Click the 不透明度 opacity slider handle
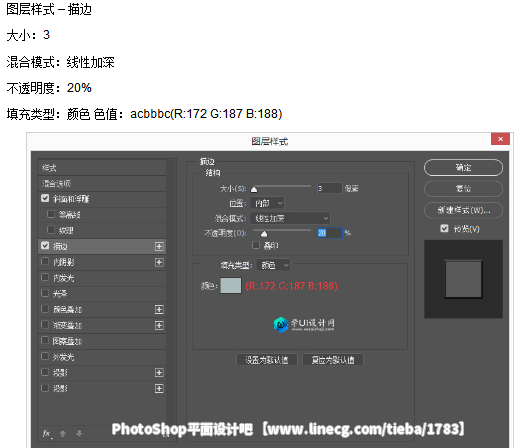Image resolution: width=520 pixels, height=448 pixels. click(264, 234)
